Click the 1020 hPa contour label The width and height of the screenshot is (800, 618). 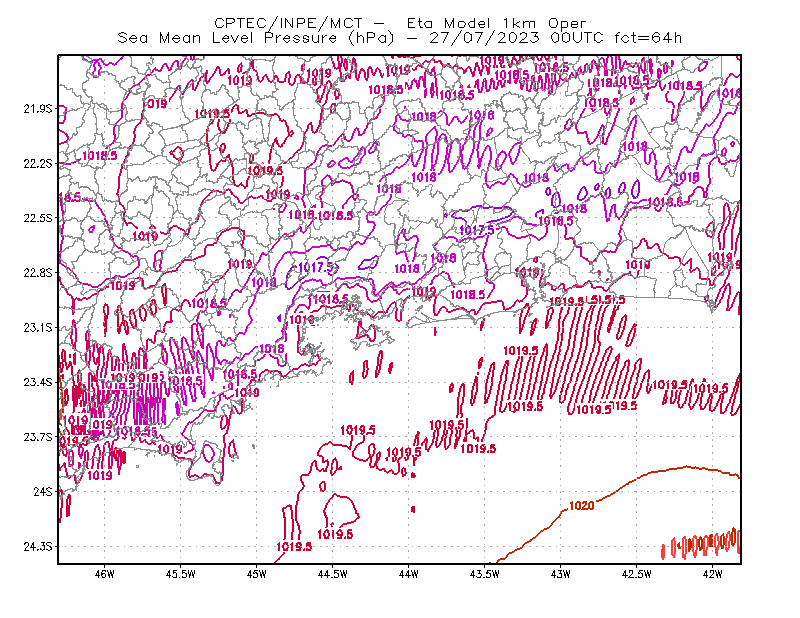(x=582, y=506)
